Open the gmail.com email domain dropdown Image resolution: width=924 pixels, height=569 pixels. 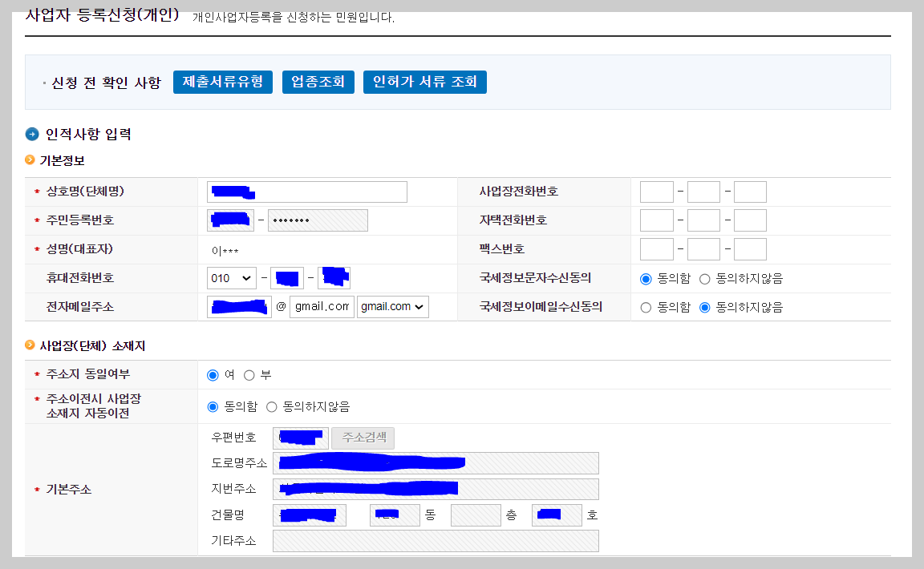(392, 306)
